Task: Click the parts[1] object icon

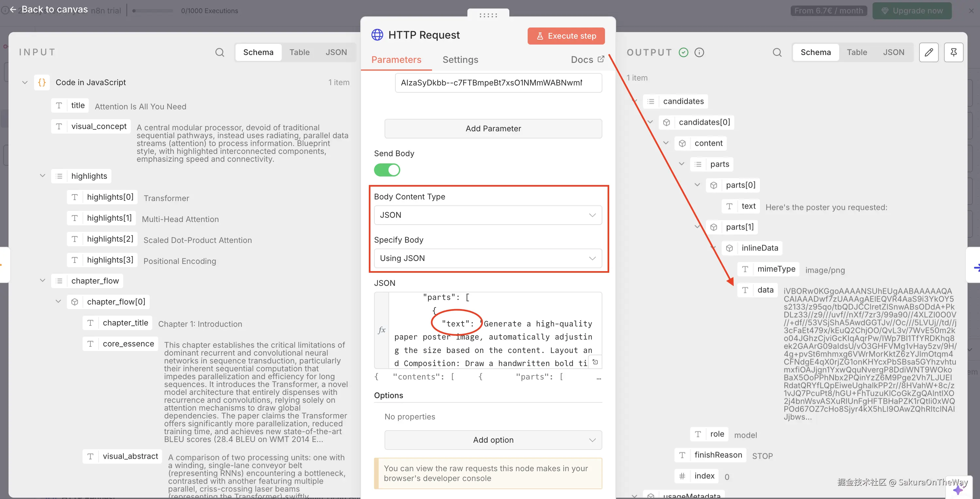Action: coord(714,227)
